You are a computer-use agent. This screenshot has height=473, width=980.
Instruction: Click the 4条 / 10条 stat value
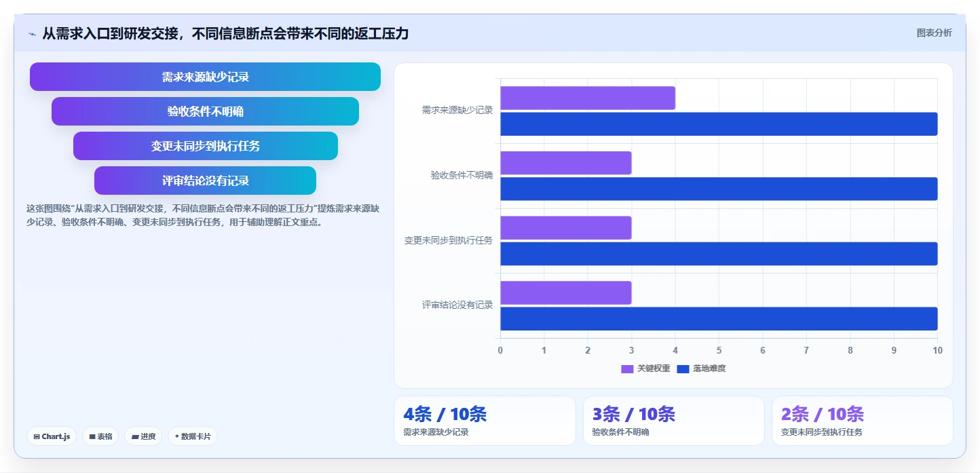point(445,414)
